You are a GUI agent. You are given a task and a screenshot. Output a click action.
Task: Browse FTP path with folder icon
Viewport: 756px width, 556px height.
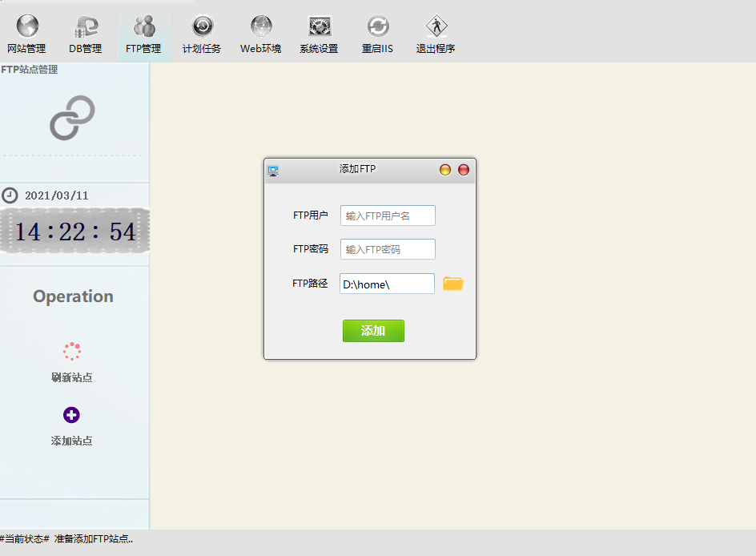click(x=453, y=284)
